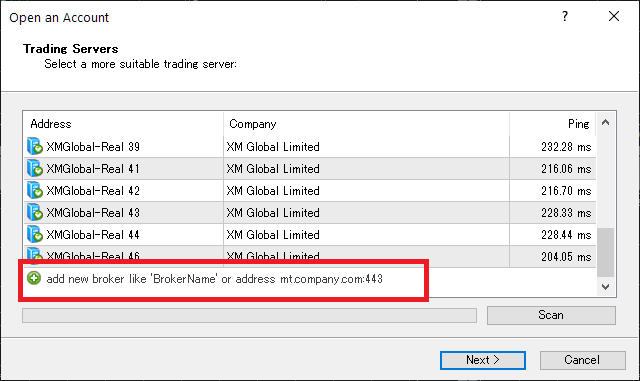
Task: Click the 216.06 ms ping value
Action: pyautogui.click(x=566, y=169)
